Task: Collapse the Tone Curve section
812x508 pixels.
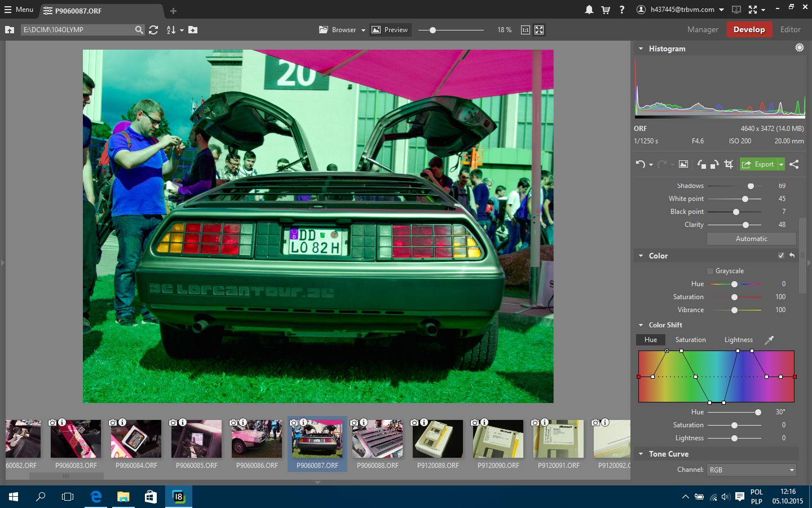Action: [x=641, y=454]
